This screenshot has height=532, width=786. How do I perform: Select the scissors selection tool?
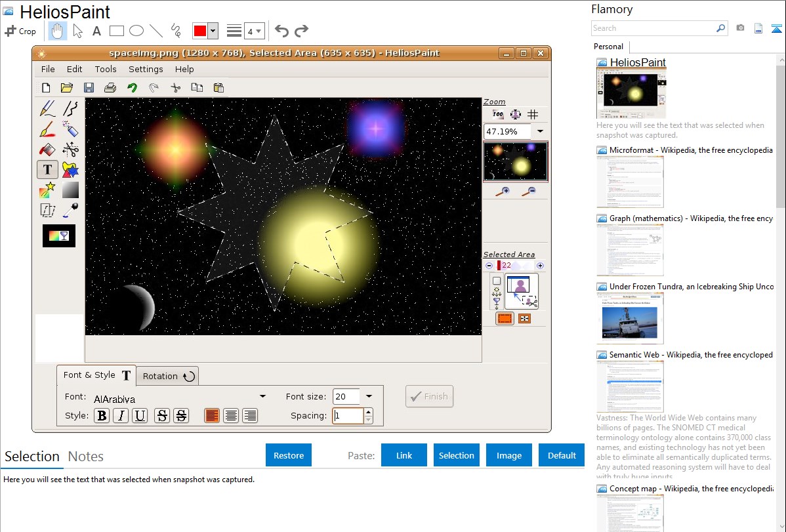tap(70, 150)
